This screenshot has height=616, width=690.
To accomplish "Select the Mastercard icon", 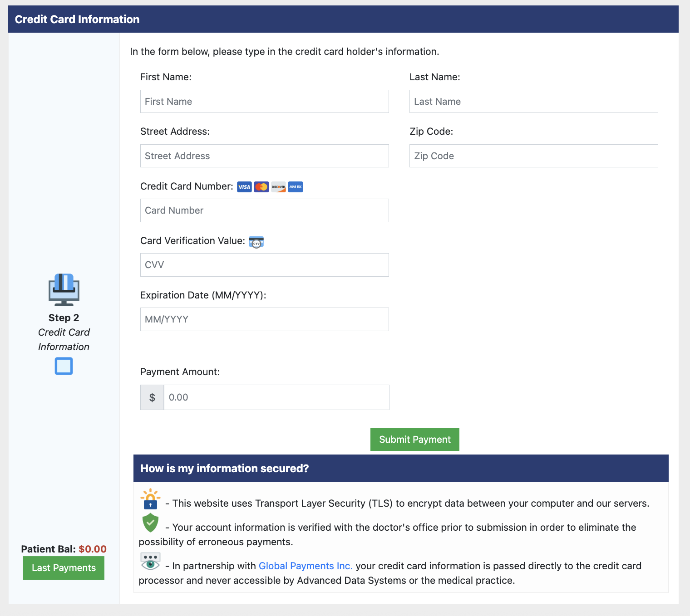I will click(261, 186).
